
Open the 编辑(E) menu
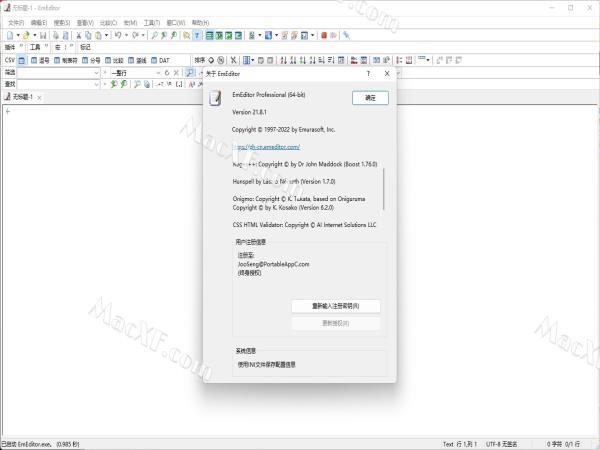(39, 23)
